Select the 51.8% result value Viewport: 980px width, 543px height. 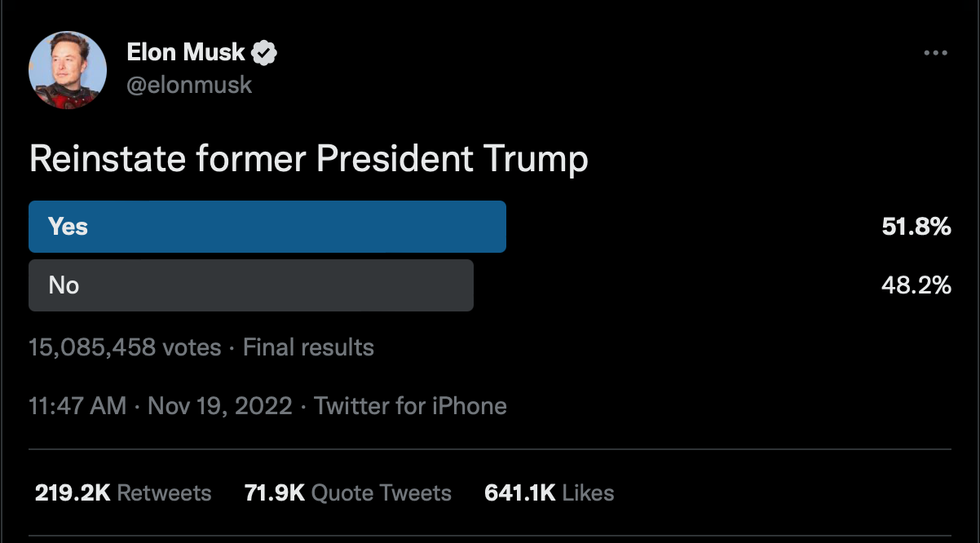pos(916,227)
